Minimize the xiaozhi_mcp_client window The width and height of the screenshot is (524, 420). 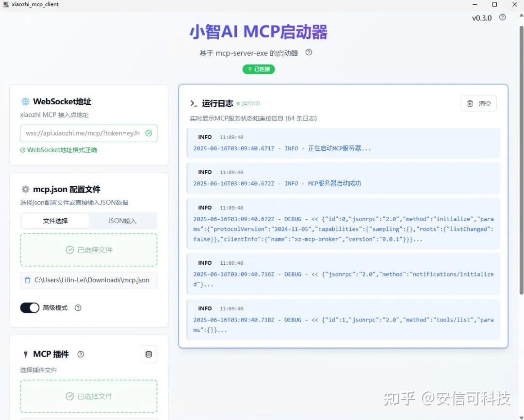point(475,4)
